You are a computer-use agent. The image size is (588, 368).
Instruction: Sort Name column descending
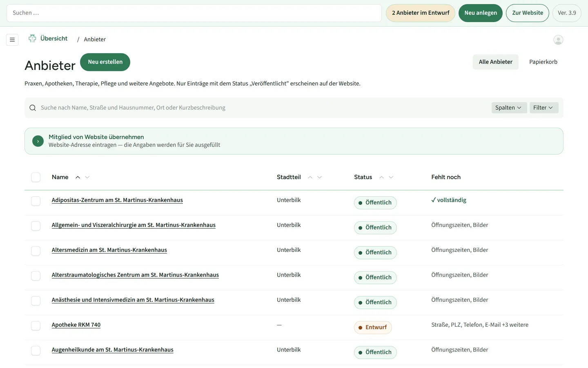click(x=87, y=177)
